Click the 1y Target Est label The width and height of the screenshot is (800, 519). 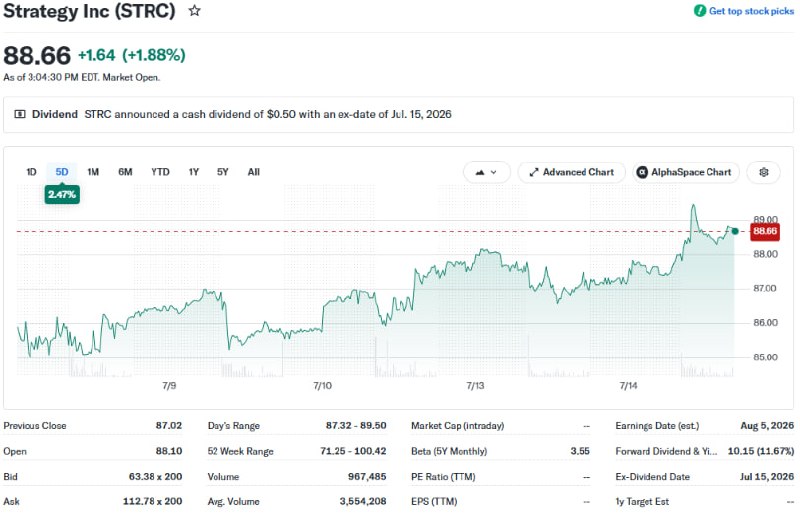point(642,501)
